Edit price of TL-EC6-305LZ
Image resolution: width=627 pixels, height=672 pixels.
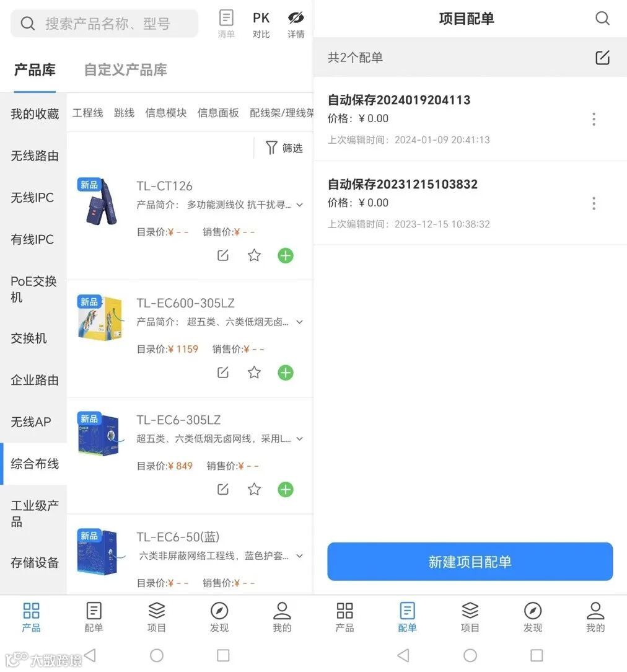pos(222,489)
